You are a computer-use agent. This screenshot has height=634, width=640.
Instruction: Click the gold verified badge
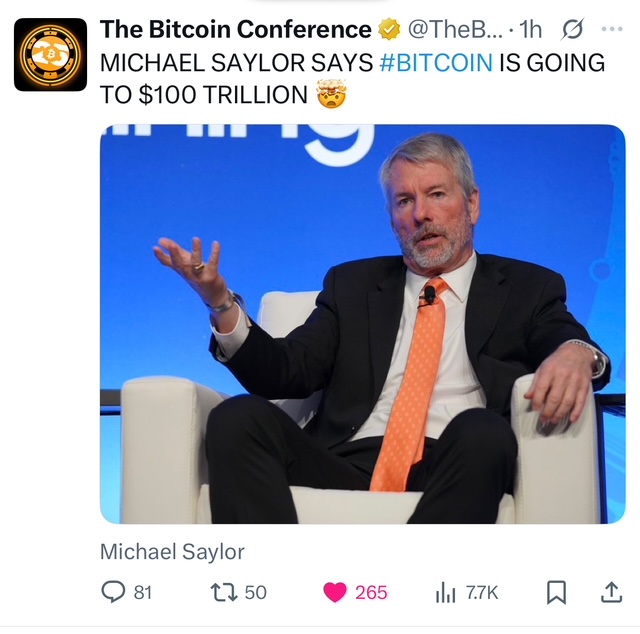coord(389,29)
